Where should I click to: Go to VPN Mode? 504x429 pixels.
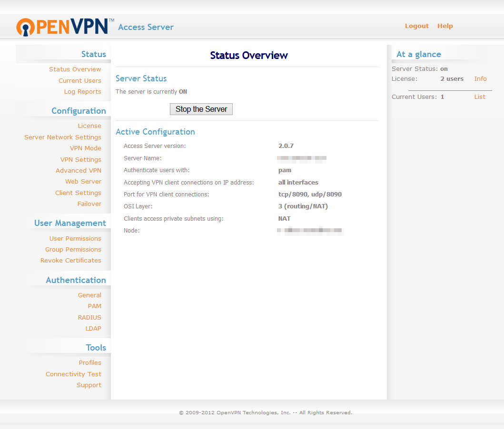(86, 148)
